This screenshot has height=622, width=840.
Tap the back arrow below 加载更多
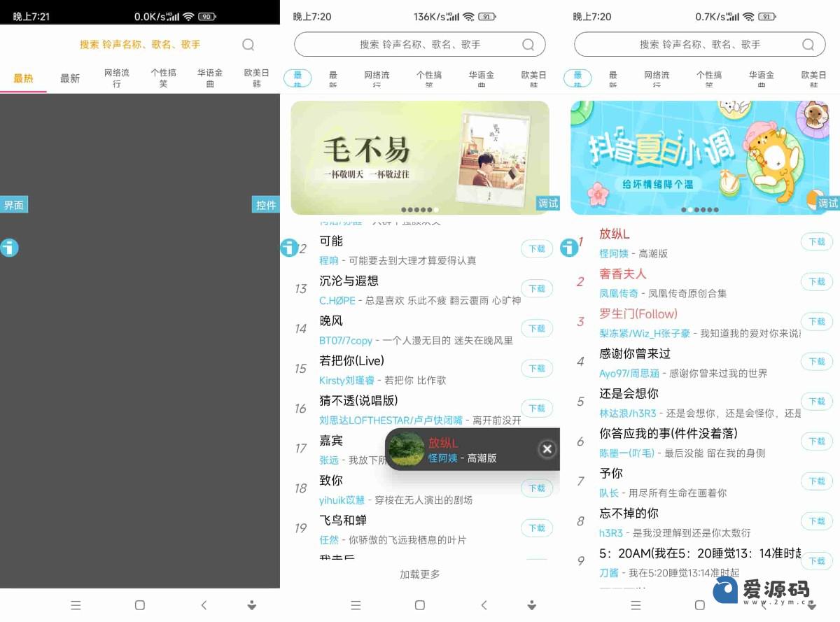pos(484,605)
